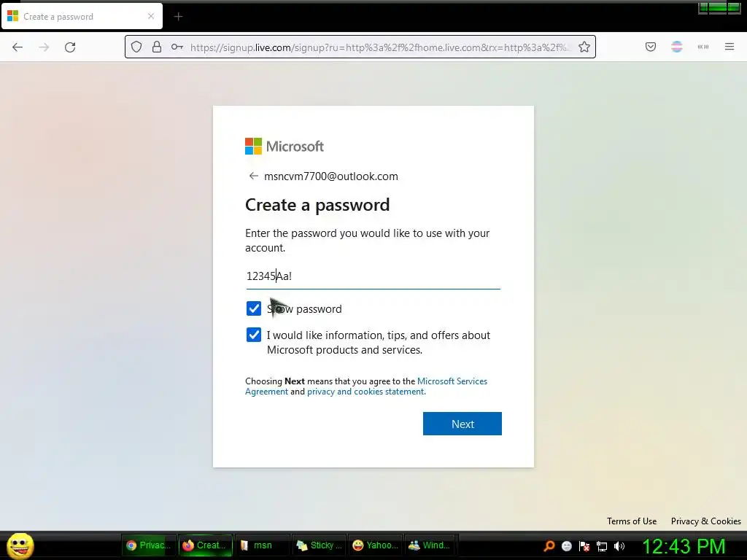This screenshot has height=560, width=747.
Task: Click the key saved-logins icon in address bar
Action: (x=177, y=47)
